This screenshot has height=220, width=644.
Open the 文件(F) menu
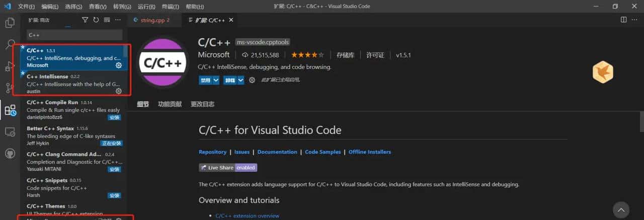[26, 7]
